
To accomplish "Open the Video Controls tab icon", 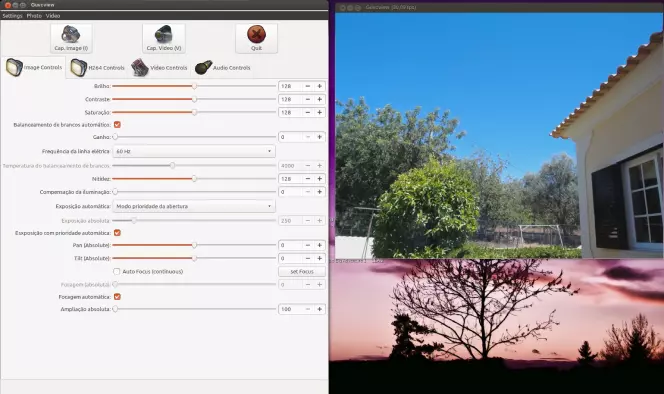I will pos(140,68).
